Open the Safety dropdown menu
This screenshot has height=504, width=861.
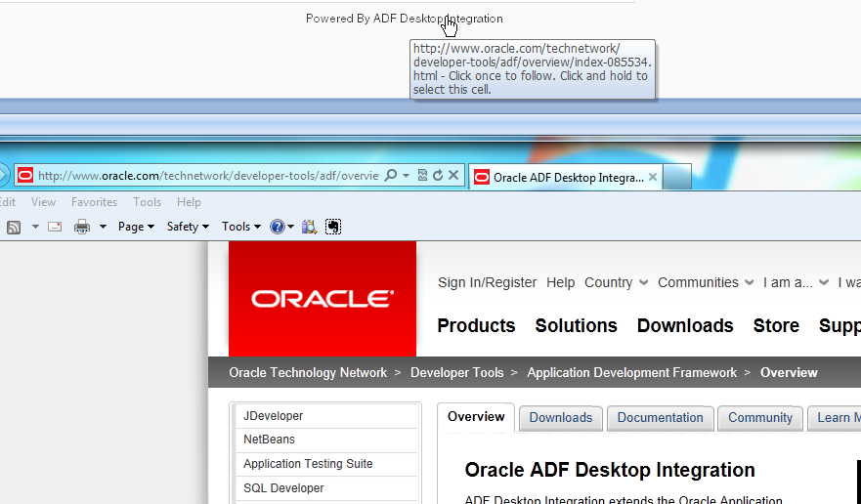click(188, 227)
